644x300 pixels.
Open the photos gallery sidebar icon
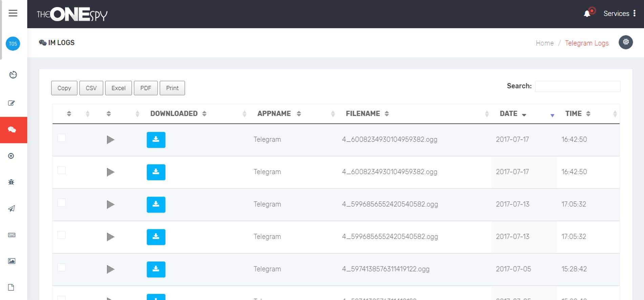pyautogui.click(x=12, y=261)
